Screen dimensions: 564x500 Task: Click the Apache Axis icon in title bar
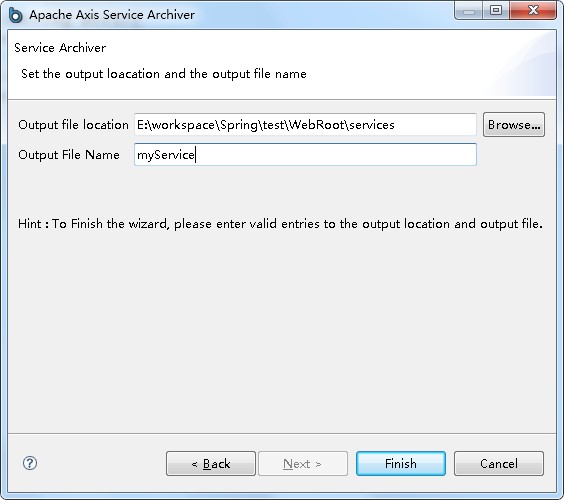[x=15, y=15]
